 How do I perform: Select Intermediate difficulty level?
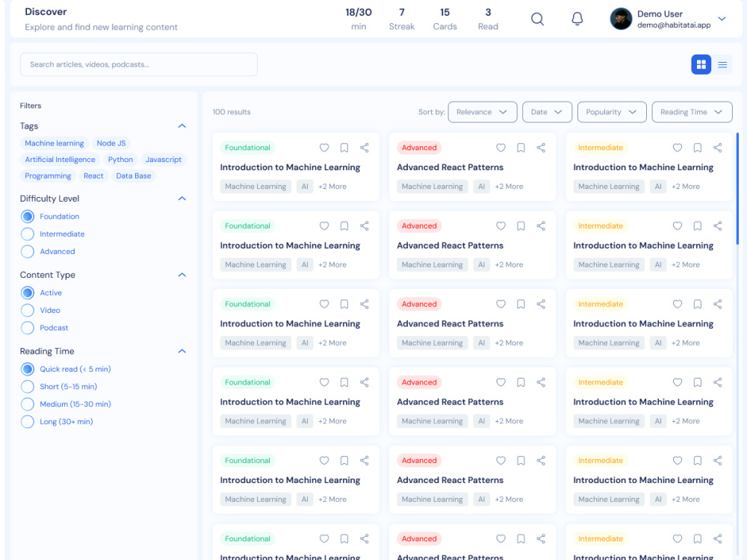(28, 234)
